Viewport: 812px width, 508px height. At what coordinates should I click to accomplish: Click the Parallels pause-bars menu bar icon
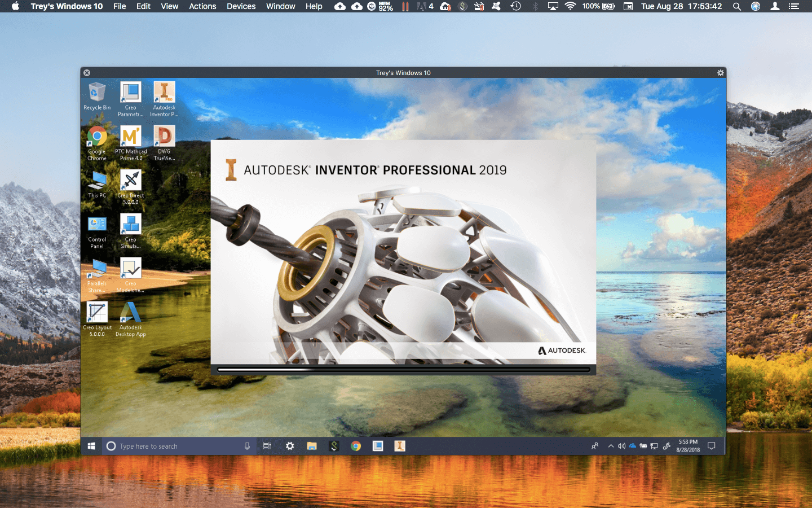point(405,6)
